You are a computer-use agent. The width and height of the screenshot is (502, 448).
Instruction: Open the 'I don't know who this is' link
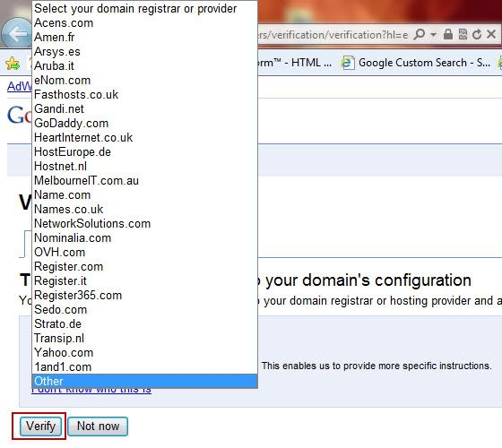click(91, 391)
